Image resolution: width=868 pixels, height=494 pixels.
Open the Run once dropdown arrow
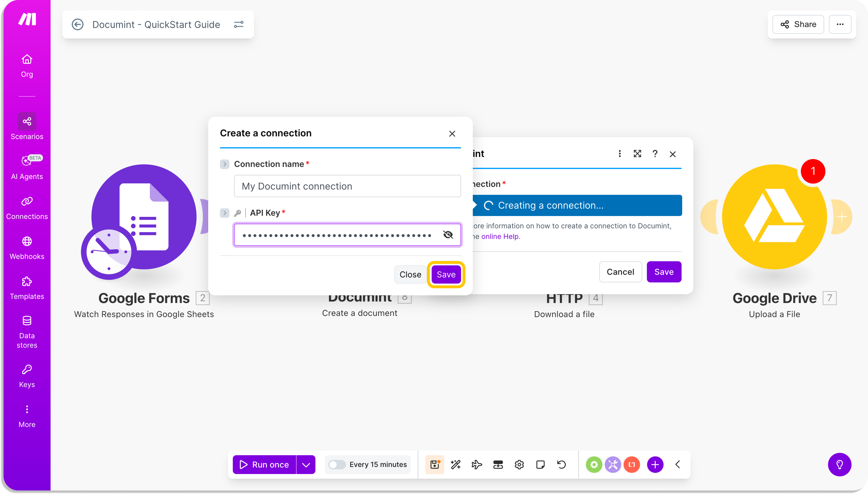(306, 465)
